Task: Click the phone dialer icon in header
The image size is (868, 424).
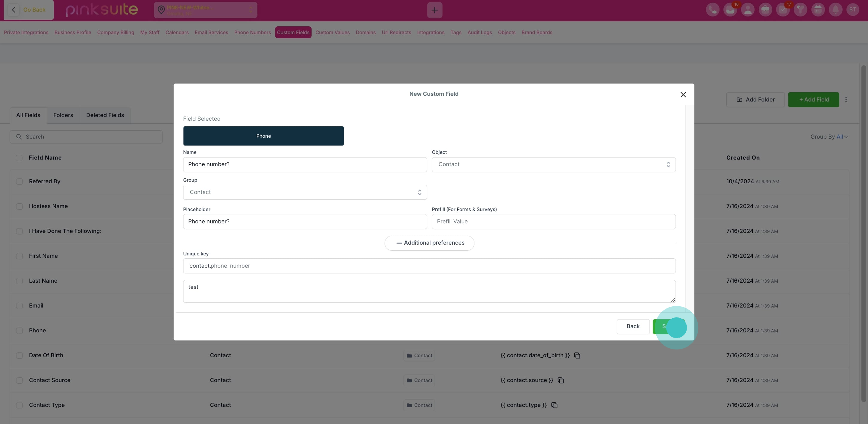Action: (x=712, y=10)
